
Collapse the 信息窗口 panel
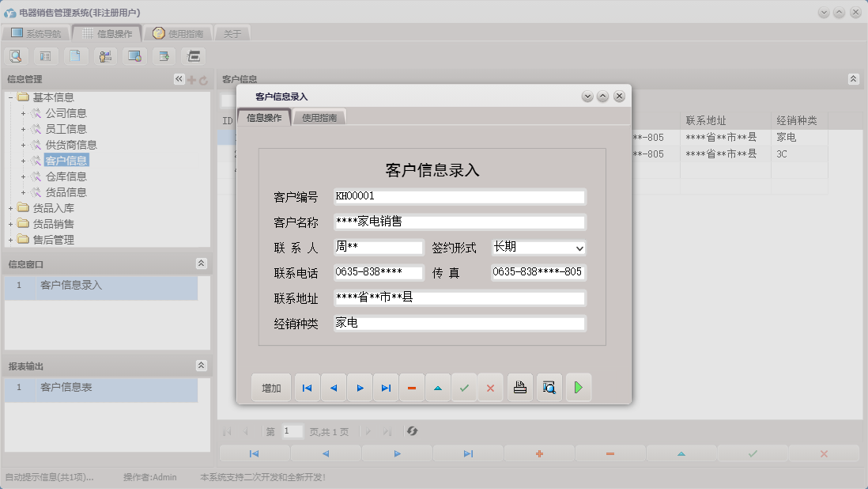click(x=202, y=263)
